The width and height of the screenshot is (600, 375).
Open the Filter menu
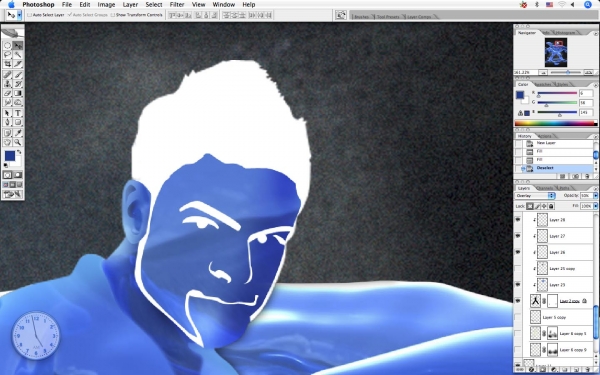point(177,5)
